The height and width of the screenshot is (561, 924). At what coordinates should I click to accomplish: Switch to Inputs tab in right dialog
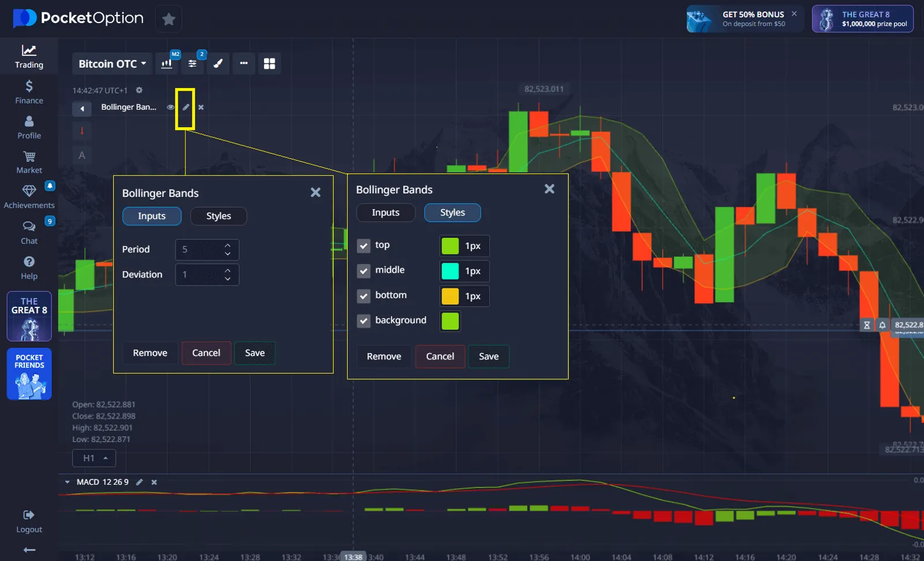coord(385,213)
